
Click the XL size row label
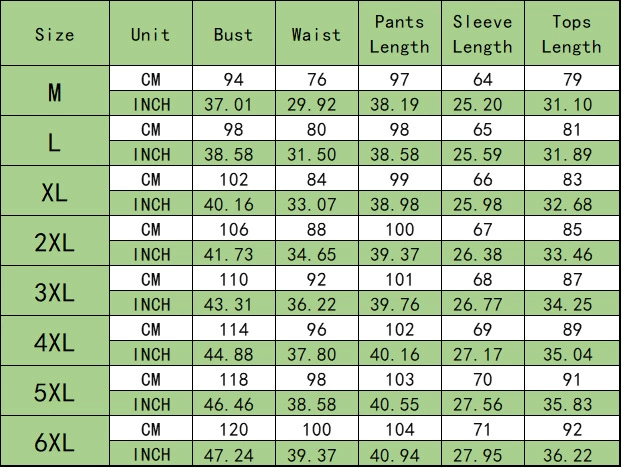tap(54, 192)
